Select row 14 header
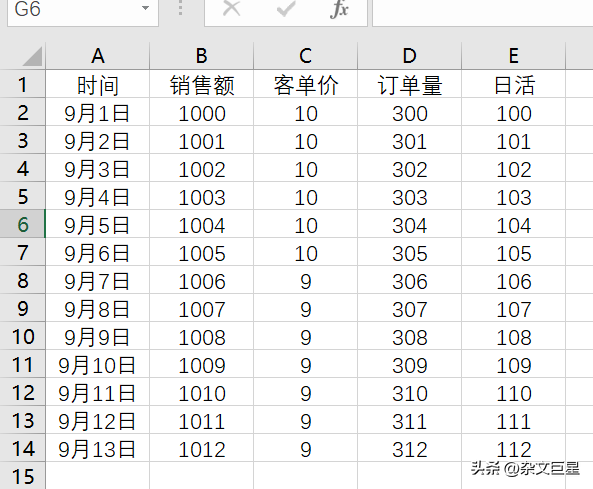The width and height of the screenshot is (593, 489). pos(23,448)
